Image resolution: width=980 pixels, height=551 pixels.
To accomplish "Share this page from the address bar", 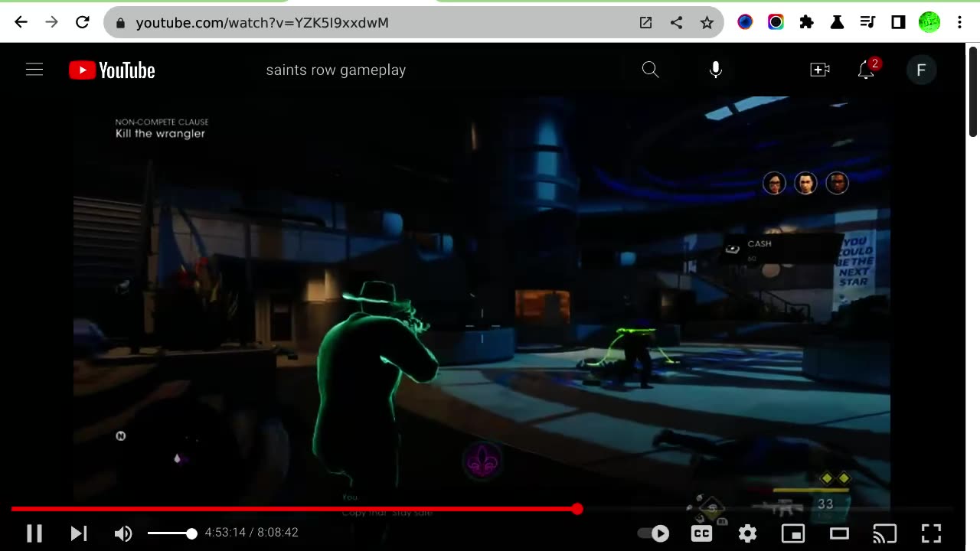I will tap(676, 23).
